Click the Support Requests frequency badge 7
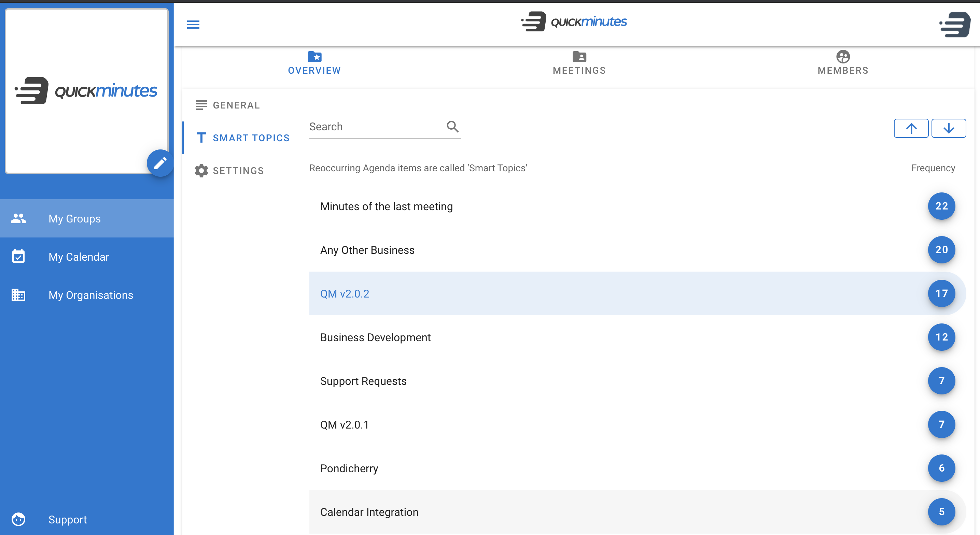This screenshot has height=535, width=980. point(941,381)
